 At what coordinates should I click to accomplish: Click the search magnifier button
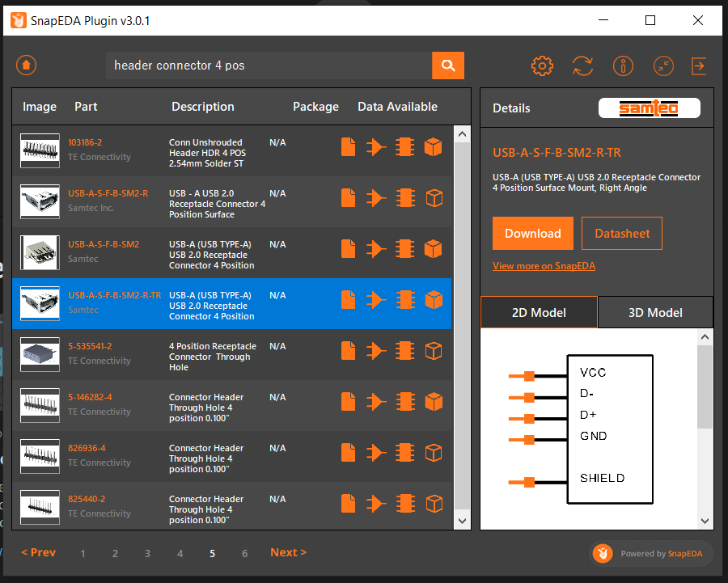click(x=448, y=65)
